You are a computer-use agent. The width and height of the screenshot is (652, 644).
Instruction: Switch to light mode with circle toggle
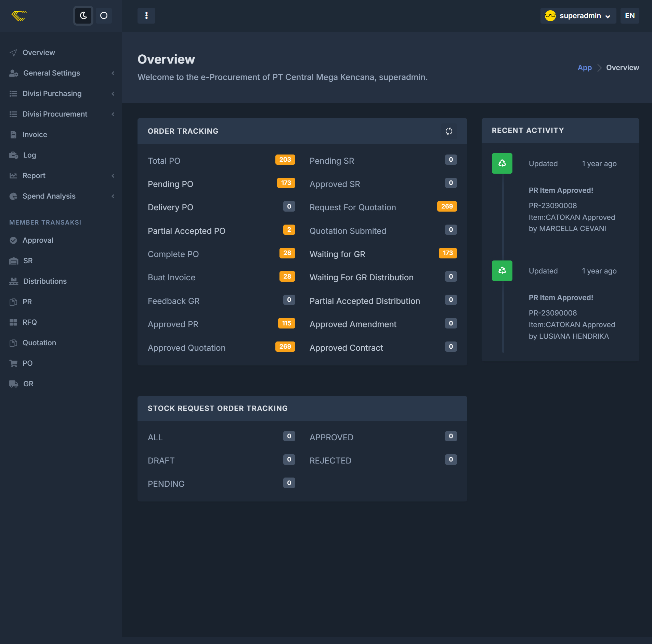tap(104, 16)
